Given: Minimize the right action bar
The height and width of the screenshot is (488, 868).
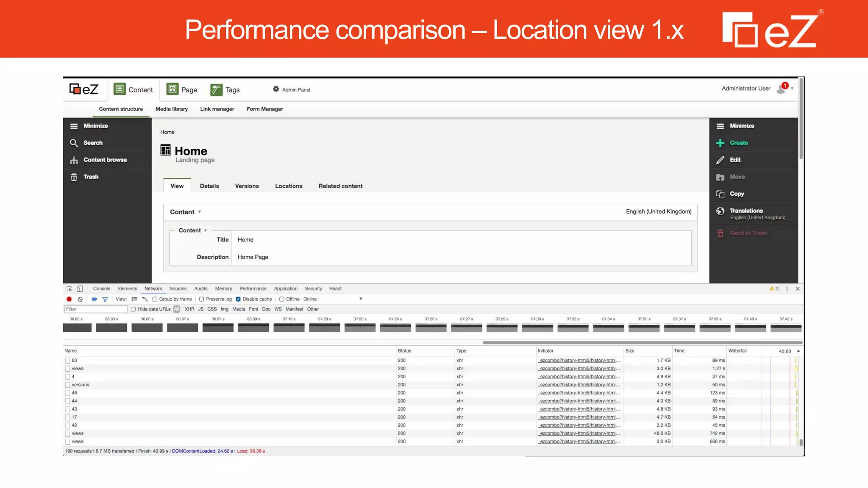Looking at the screenshot, I should click(720, 126).
